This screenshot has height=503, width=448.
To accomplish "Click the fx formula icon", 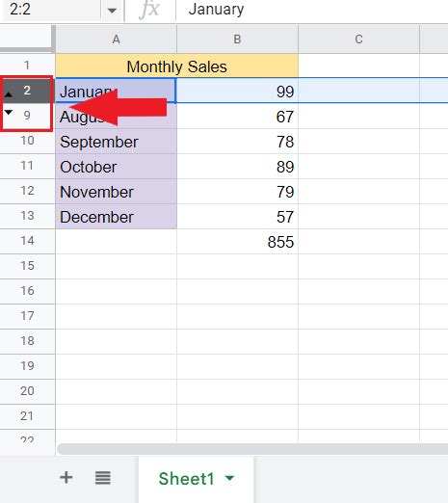I will tap(149, 9).
